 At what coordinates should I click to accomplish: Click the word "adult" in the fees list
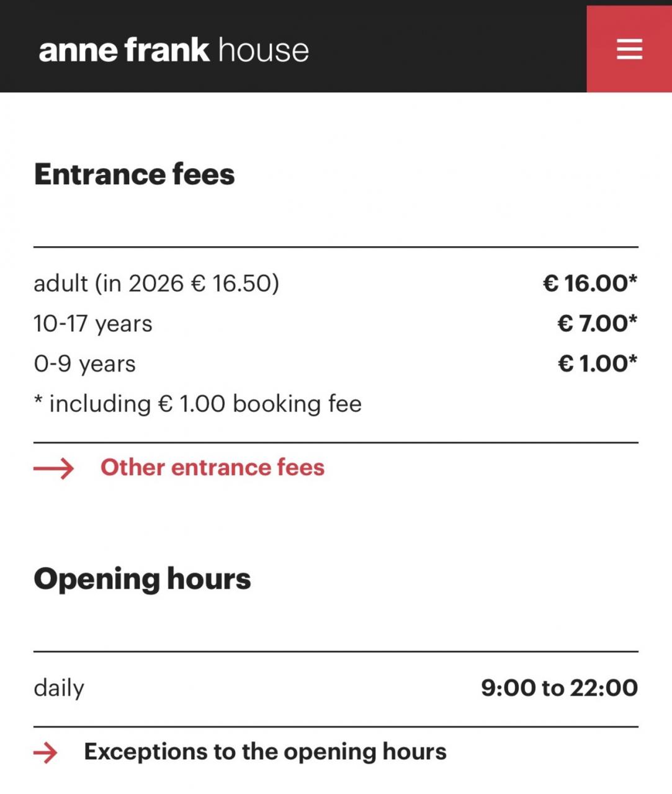(61, 283)
